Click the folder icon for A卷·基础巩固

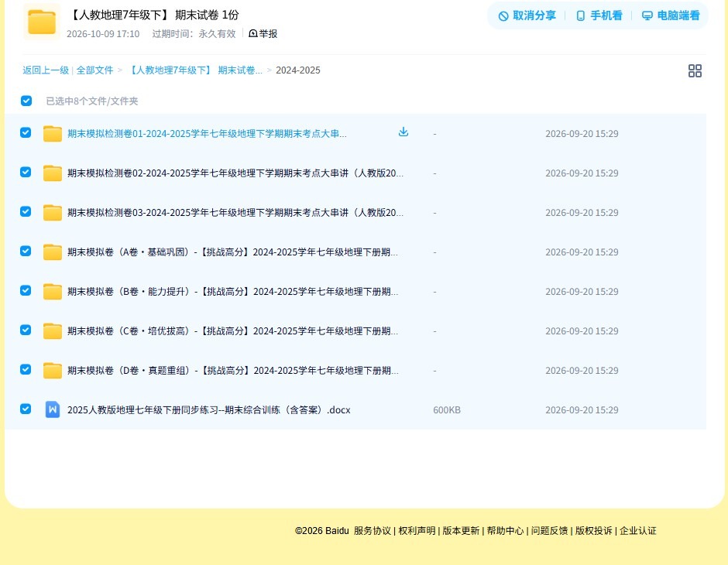[x=53, y=252]
